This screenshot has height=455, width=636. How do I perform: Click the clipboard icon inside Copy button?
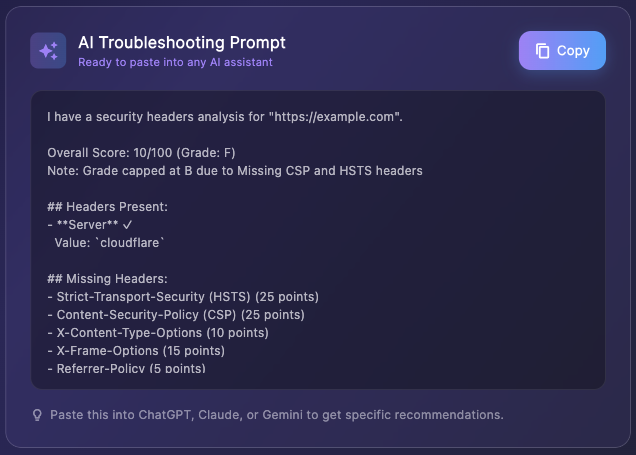coord(543,51)
